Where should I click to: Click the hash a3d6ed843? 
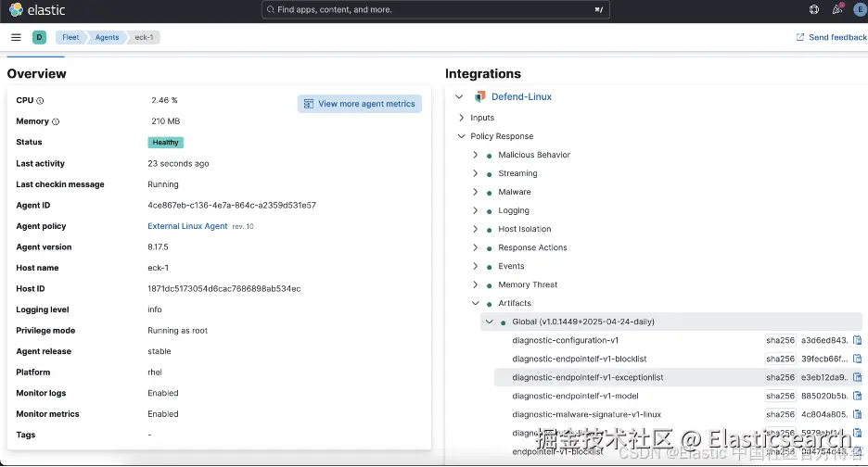824,340
